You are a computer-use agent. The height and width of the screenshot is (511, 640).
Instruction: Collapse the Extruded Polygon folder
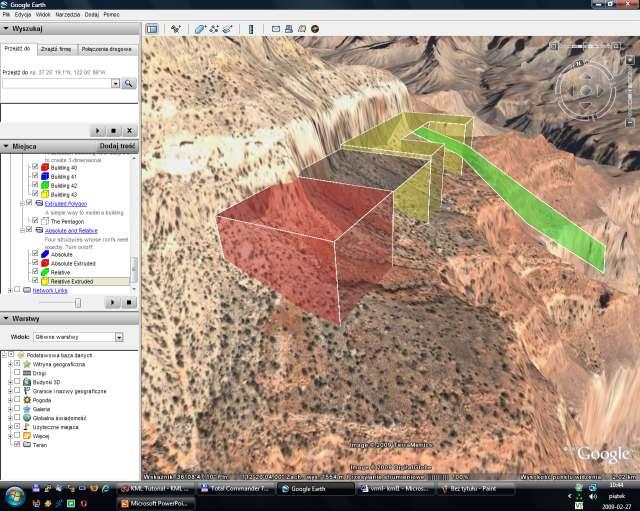pyautogui.click(x=22, y=204)
